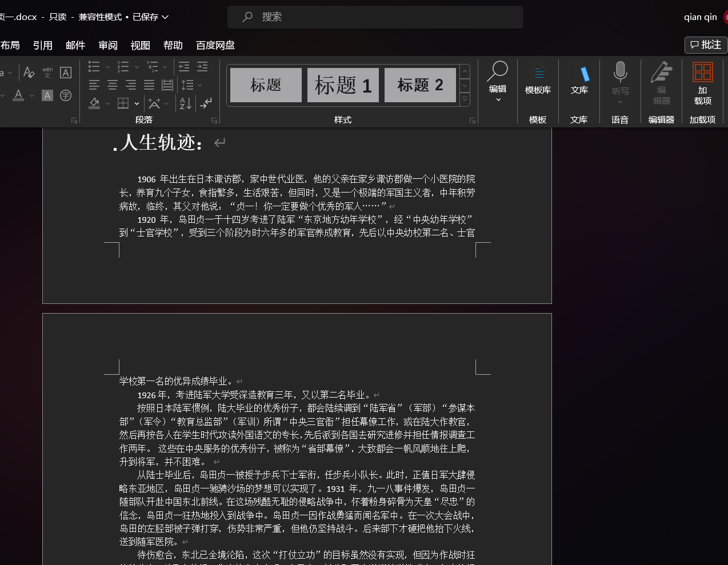728x565 pixels.
Task: Open the 已保存 file status dropdown
Action: pos(150,17)
